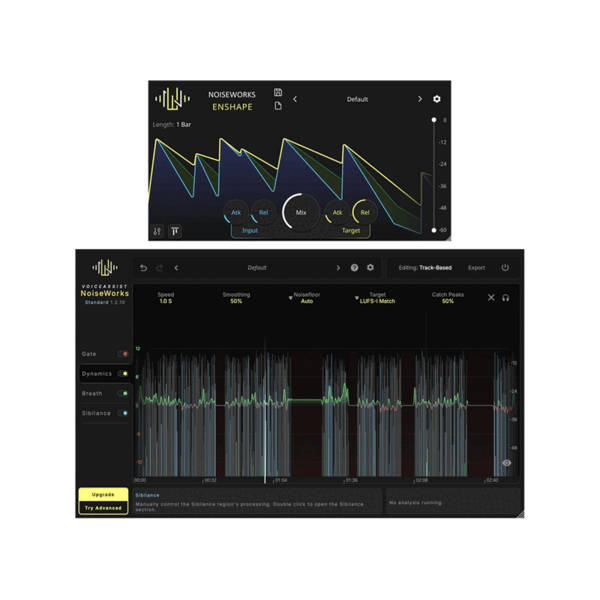Click the Try Advanced button
The image size is (600, 600).
click(103, 508)
